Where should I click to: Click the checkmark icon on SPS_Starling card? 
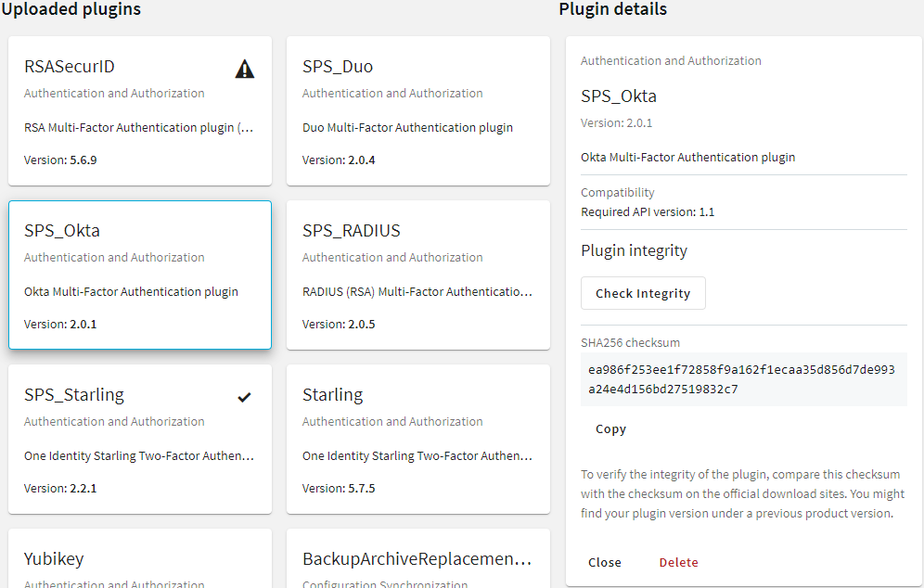click(x=244, y=397)
